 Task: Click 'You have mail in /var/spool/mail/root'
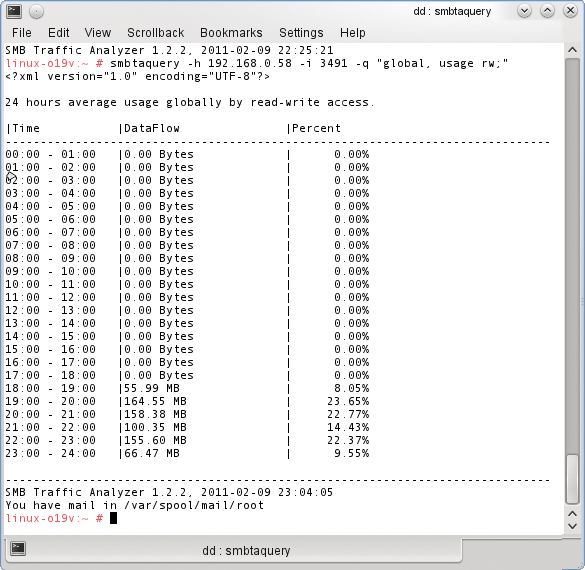[134, 505]
